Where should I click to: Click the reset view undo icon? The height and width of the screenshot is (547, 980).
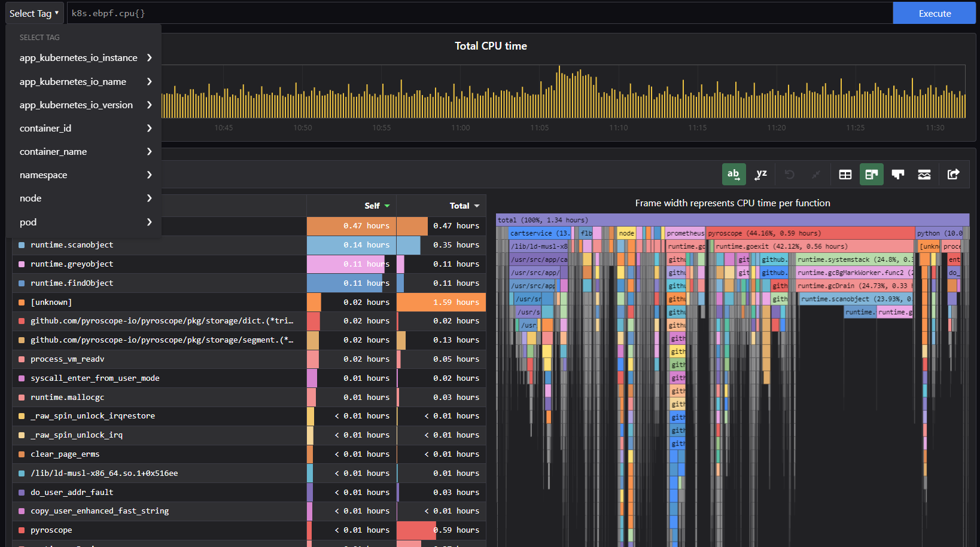790,175
